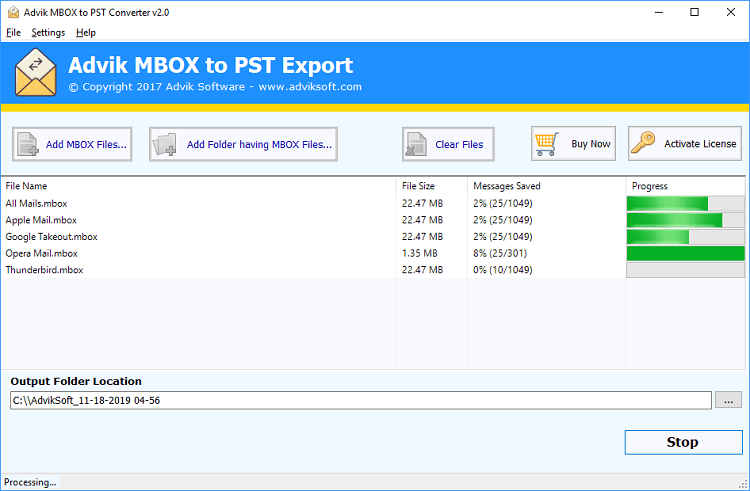Click progress bar for Google Takeout.mbox
This screenshot has width=750, height=491.
[x=685, y=237]
